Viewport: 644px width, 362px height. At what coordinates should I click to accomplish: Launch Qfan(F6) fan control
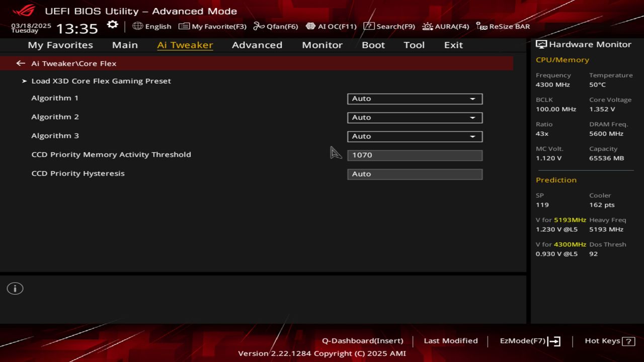click(x=276, y=27)
